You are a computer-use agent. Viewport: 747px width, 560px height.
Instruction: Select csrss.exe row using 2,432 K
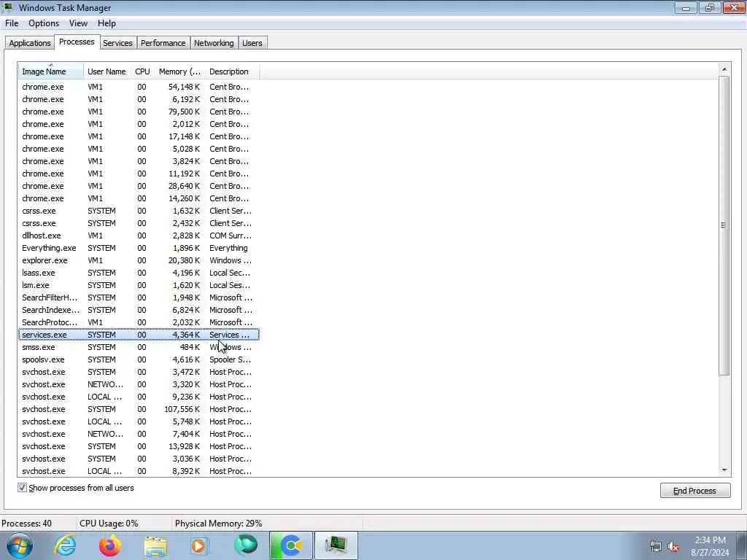(x=139, y=223)
